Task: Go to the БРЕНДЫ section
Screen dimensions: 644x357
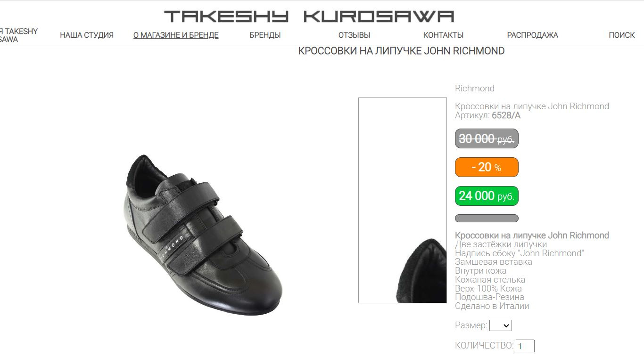Action: point(265,35)
